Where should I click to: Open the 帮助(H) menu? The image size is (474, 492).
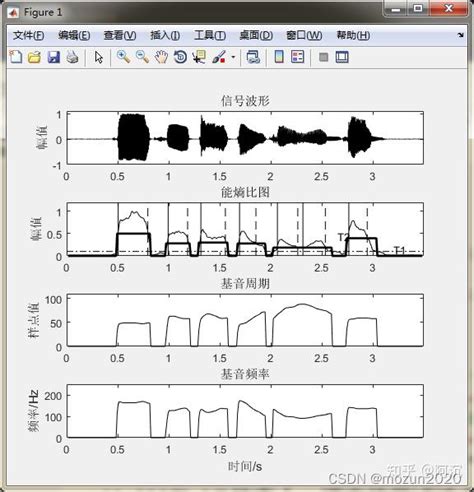(353, 35)
